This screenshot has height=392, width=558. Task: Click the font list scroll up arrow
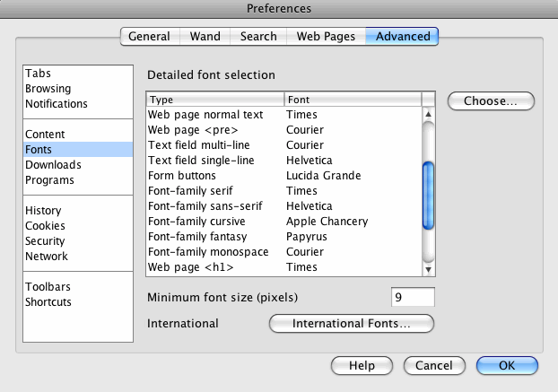429,114
